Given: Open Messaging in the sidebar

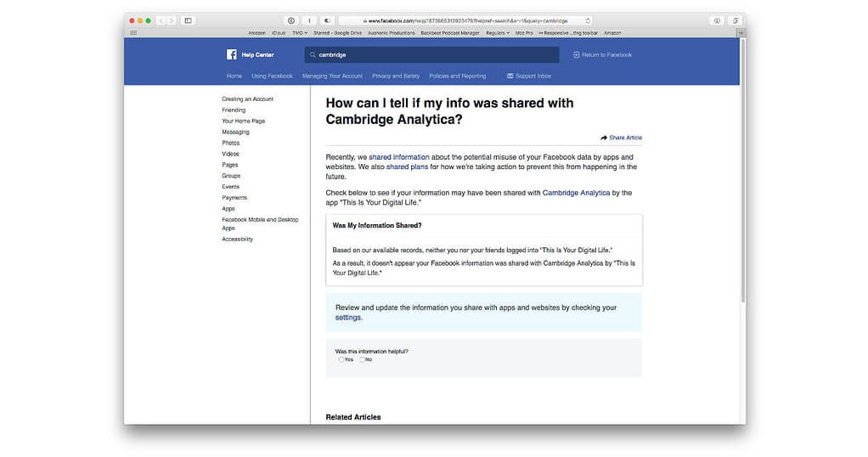Looking at the screenshot, I should (235, 132).
